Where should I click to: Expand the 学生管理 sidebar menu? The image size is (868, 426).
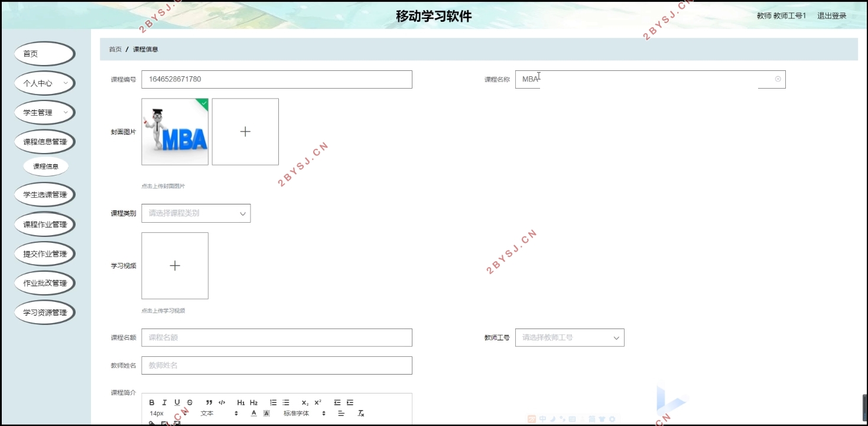coord(44,112)
